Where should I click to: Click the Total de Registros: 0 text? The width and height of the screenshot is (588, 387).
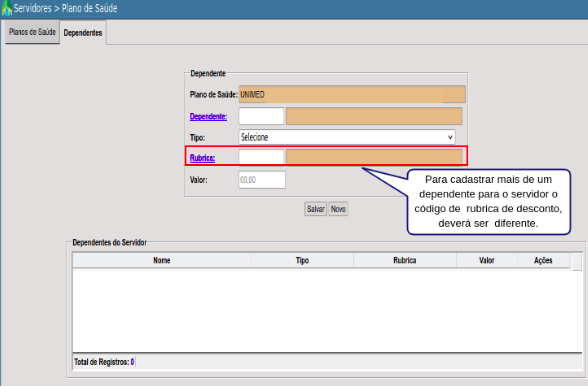click(x=104, y=362)
